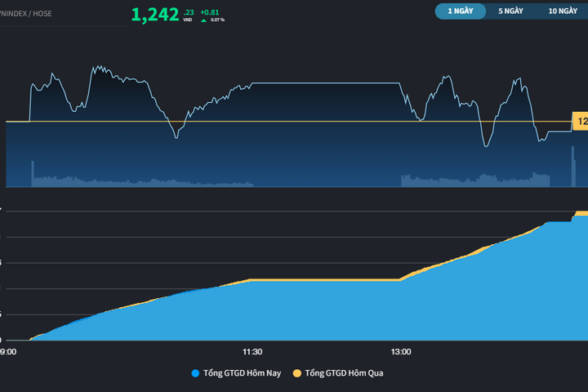Switch to the 5 NGÀY tab
The height and width of the screenshot is (392, 588).
pos(510,11)
